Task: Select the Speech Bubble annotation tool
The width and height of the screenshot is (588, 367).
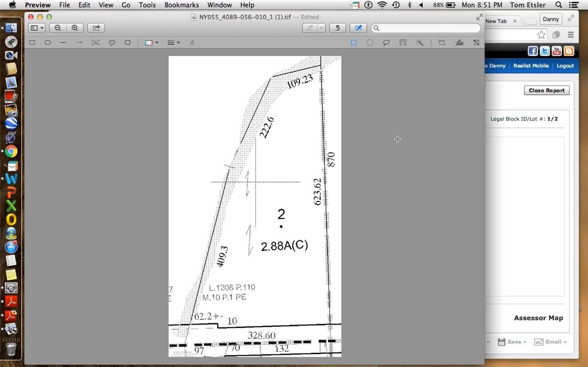Action: pyautogui.click(x=112, y=42)
